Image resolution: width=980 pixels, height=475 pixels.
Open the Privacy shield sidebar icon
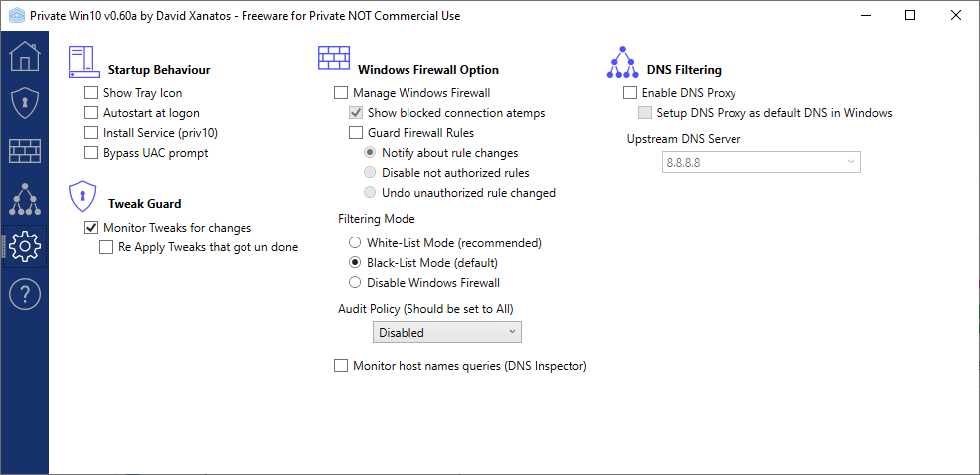tap(25, 103)
